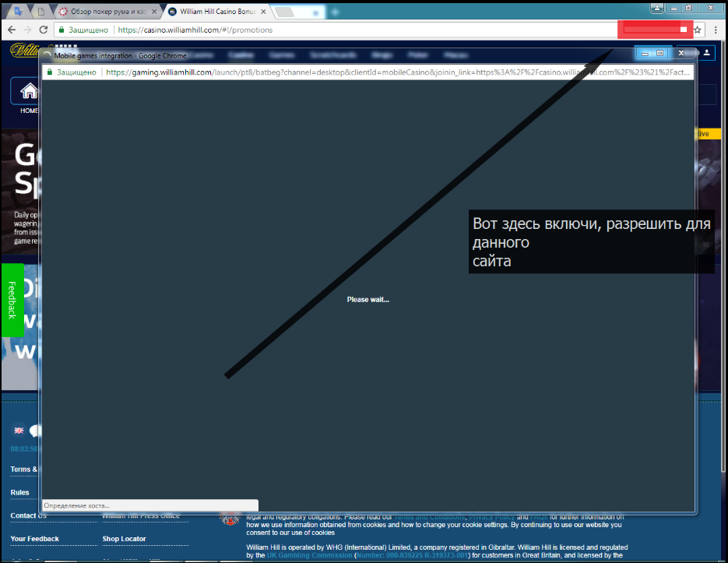Open the Contact Us footer link

(28, 515)
